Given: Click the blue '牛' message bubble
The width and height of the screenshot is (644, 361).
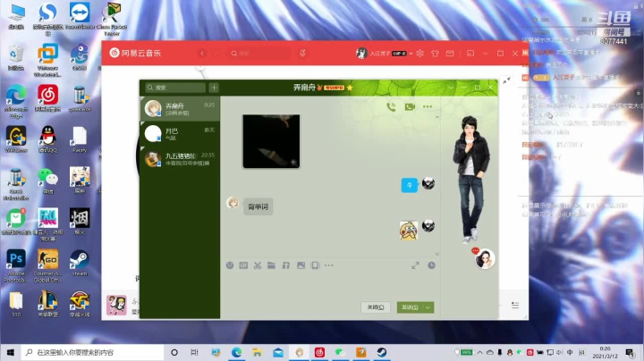Looking at the screenshot, I should (410, 186).
